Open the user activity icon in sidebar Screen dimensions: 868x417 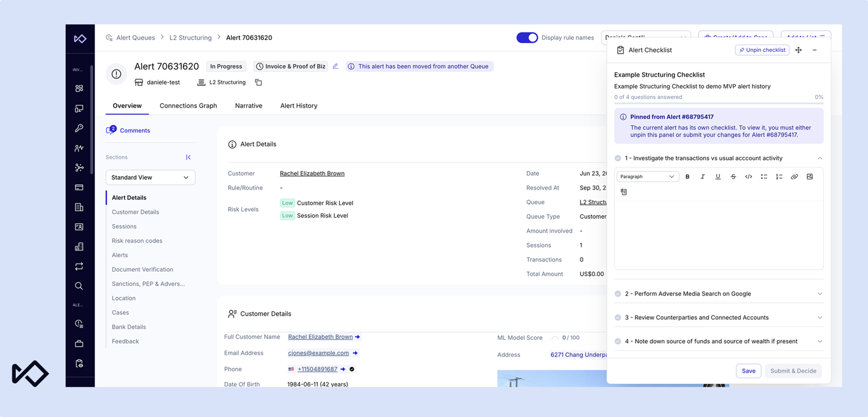[79, 148]
